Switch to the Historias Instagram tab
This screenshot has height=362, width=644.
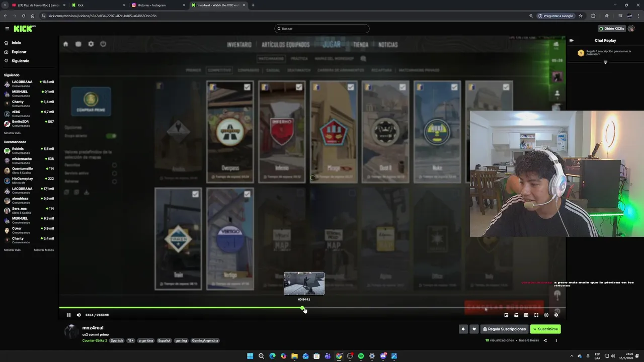(x=157, y=5)
